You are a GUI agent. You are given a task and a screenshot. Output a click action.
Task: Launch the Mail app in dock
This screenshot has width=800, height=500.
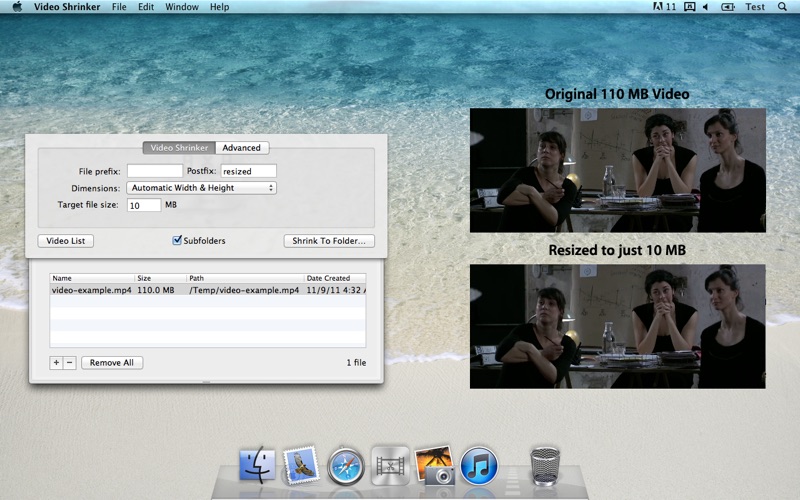click(301, 465)
